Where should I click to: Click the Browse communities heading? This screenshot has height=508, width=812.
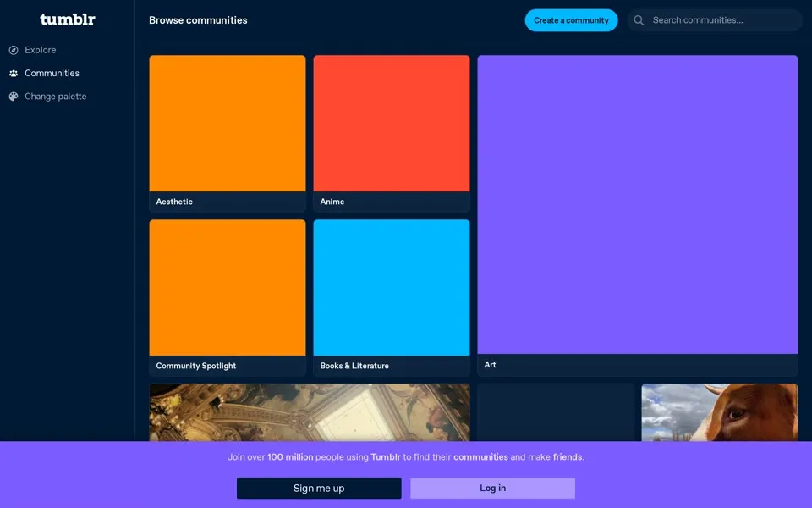[198, 20]
